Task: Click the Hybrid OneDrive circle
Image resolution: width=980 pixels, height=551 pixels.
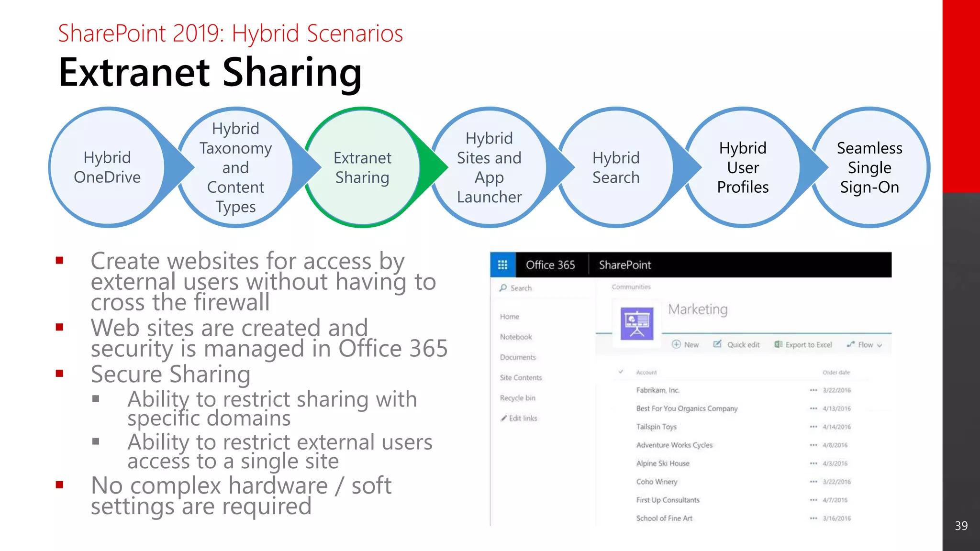Action: click(108, 167)
